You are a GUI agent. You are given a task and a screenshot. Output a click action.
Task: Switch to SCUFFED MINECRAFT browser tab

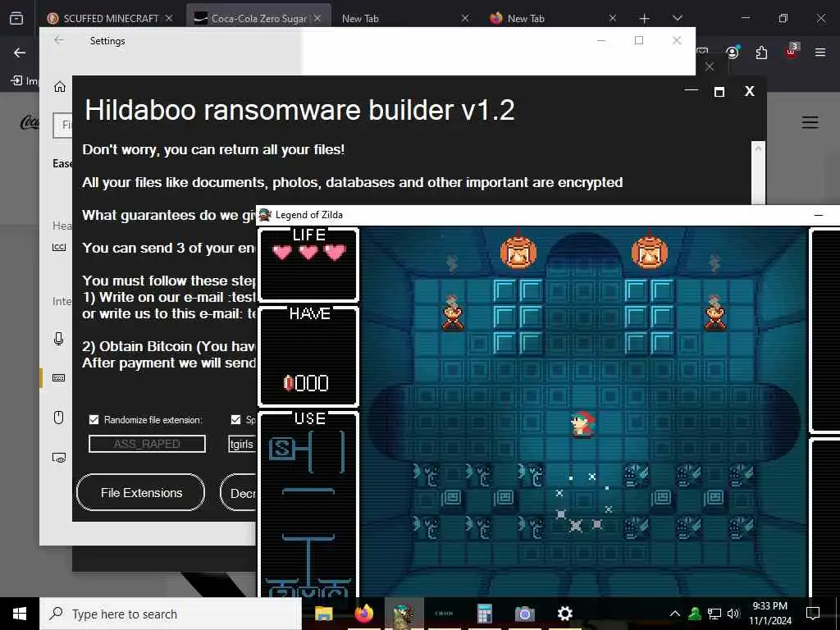[x=110, y=18]
